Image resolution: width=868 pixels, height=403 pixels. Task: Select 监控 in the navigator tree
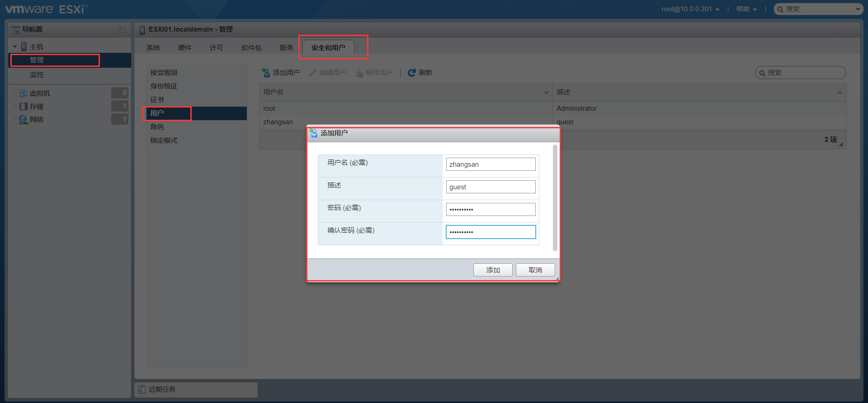pyautogui.click(x=70, y=75)
